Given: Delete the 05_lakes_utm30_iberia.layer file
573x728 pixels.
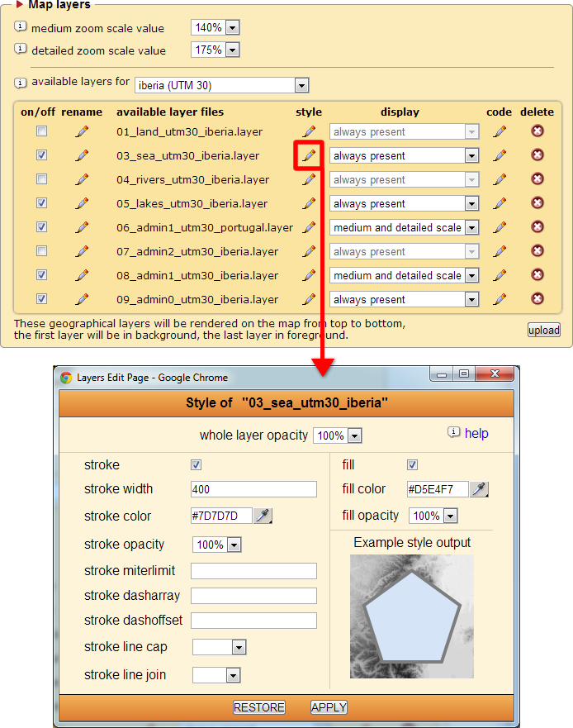Looking at the screenshot, I should coord(537,203).
